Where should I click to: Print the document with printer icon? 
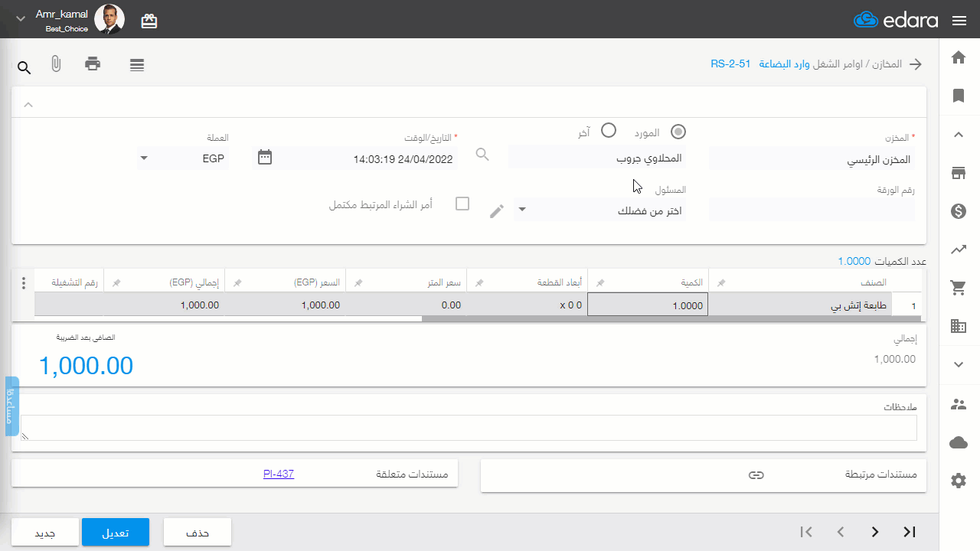coord(93,64)
